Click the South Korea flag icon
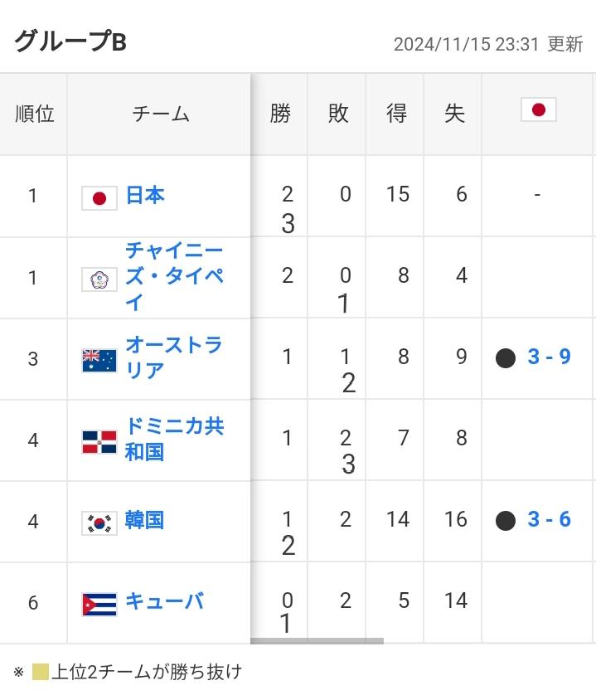 click(x=99, y=523)
